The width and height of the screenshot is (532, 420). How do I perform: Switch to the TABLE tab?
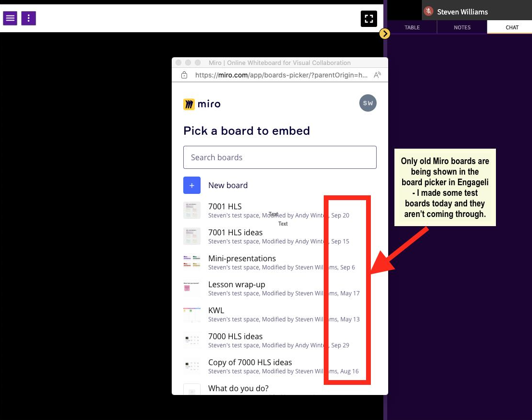point(412,27)
